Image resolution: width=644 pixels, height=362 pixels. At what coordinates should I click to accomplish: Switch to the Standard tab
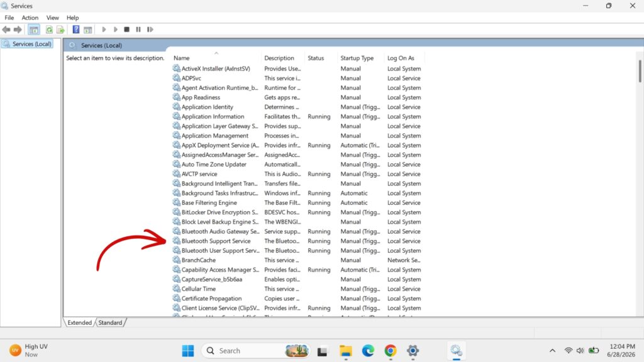(x=110, y=322)
